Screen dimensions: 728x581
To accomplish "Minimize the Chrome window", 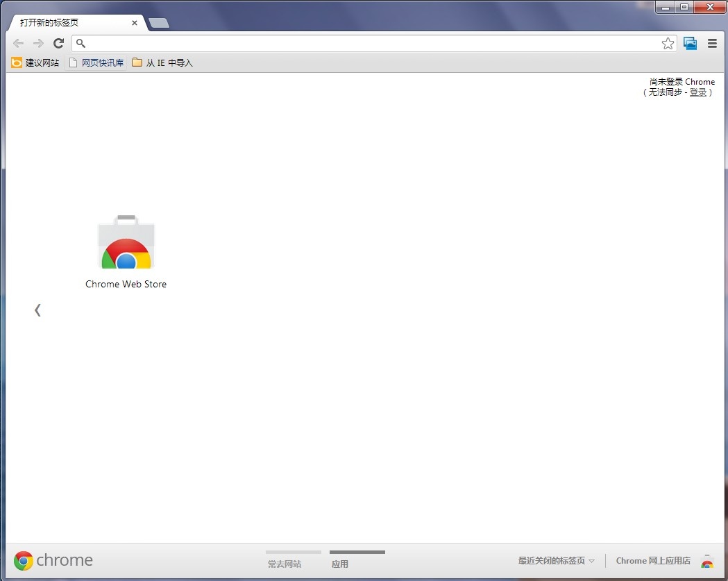I will pos(666,7).
